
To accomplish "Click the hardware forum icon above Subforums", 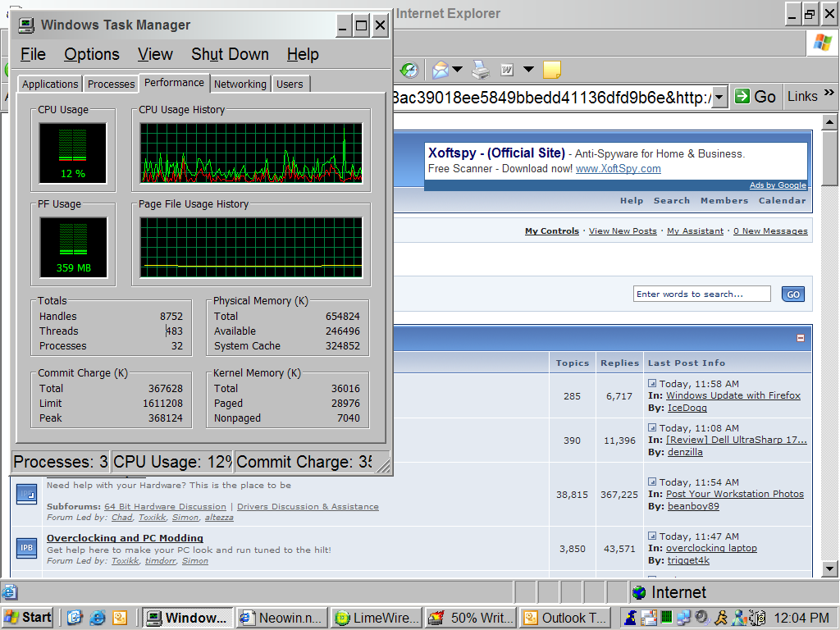I will click(26, 493).
